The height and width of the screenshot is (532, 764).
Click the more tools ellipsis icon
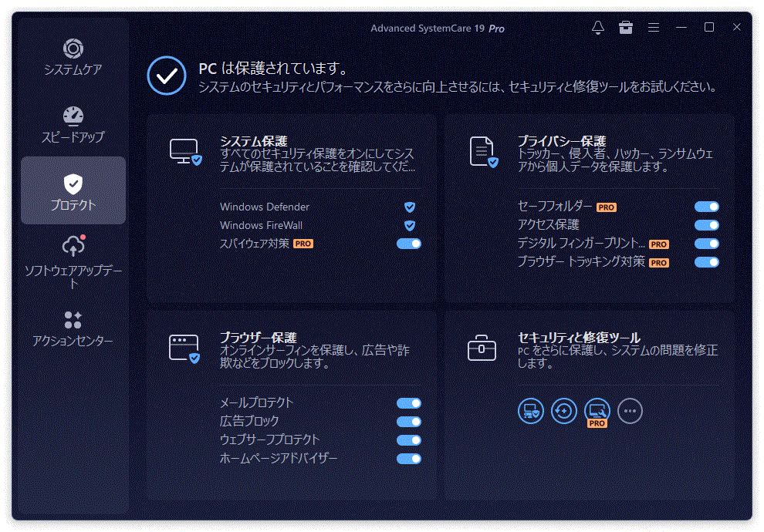630,411
